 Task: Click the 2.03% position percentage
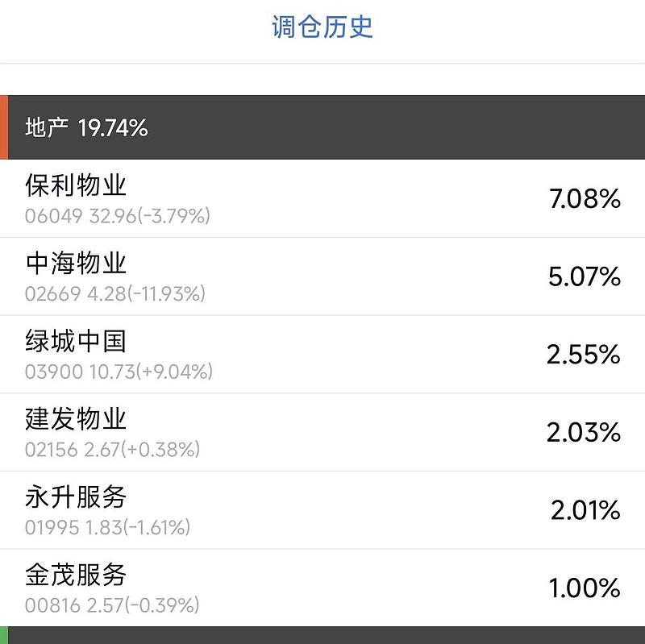point(584,433)
